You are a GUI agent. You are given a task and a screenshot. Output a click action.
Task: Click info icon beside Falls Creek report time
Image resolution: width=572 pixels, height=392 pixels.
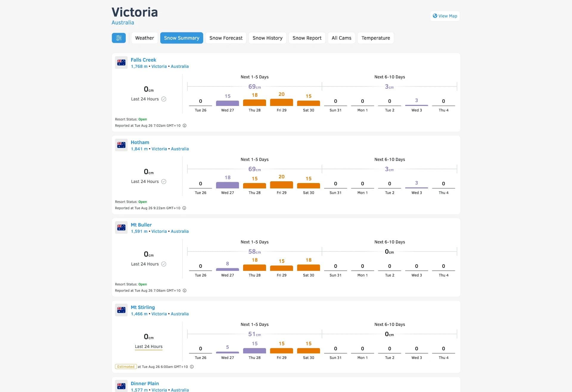185,126
